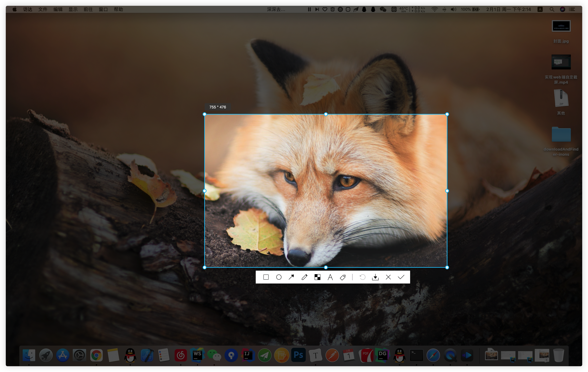Select the text annotation tool

(x=330, y=277)
